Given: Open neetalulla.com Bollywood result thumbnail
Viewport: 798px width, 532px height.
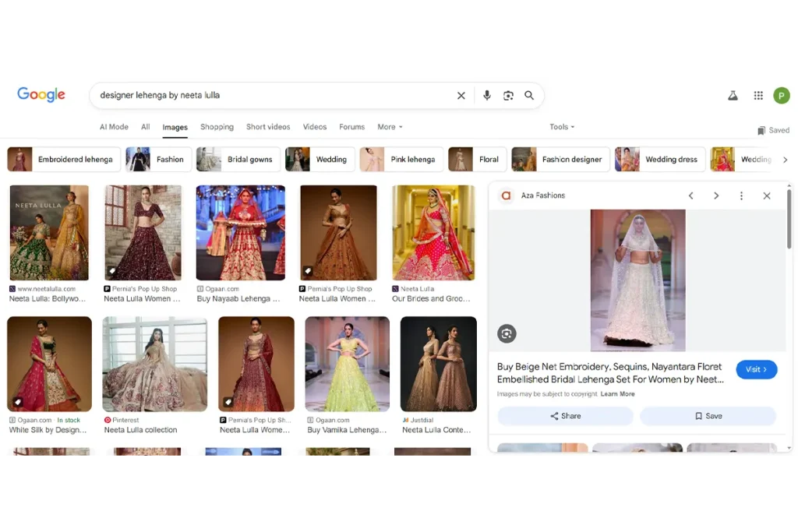Looking at the screenshot, I should 49,233.
